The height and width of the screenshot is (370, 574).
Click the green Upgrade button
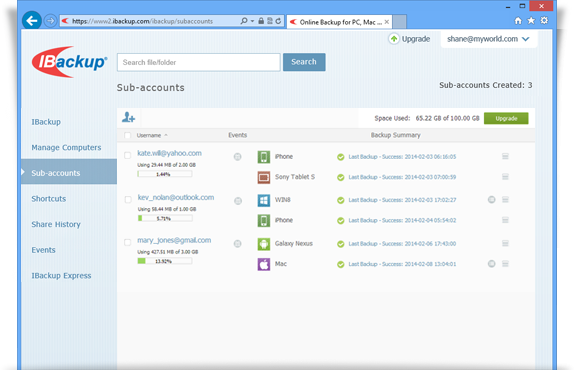pos(506,119)
